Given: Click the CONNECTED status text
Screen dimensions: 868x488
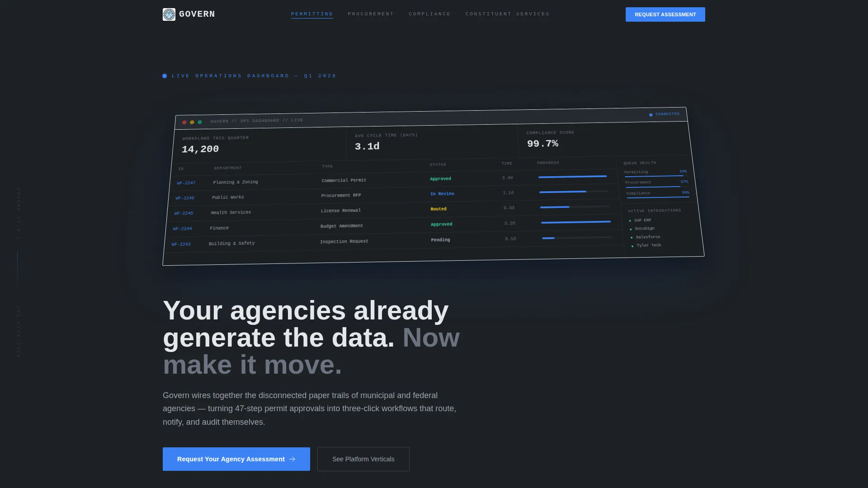Looking at the screenshot, I should click(668, 114).
